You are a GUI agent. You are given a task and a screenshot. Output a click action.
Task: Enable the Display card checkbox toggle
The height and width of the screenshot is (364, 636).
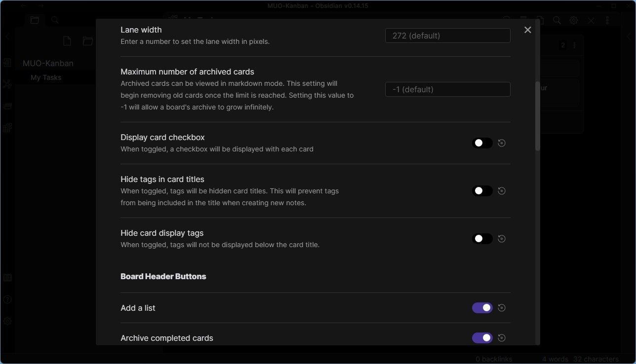tap(482, 143)
